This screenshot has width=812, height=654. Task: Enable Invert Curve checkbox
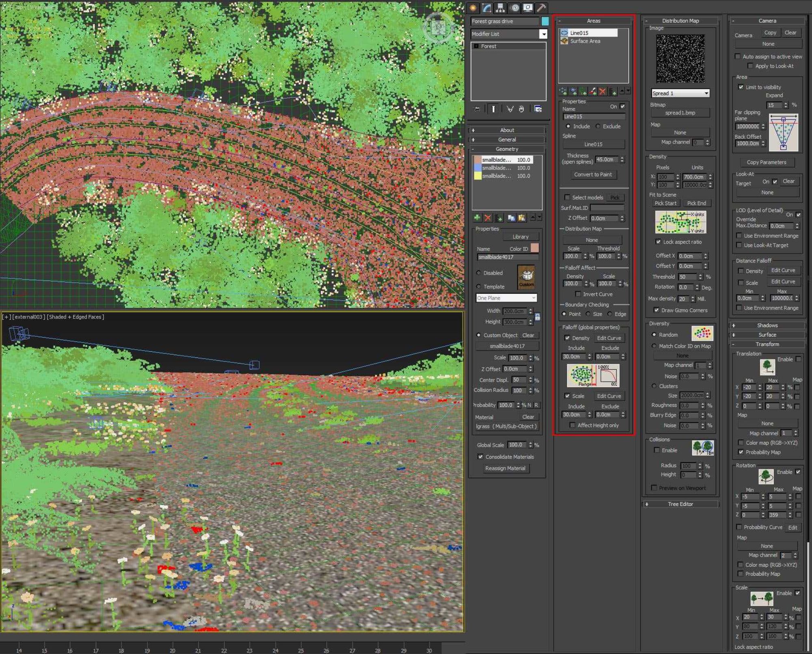tap(578, 294)
